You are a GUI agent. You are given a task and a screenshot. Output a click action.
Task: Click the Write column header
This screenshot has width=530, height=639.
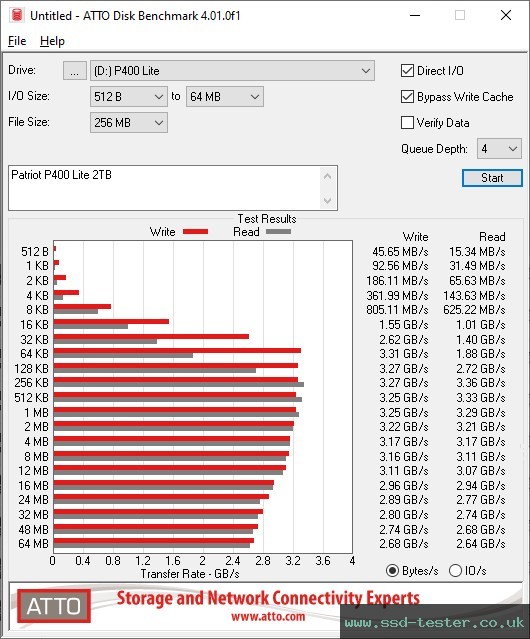click(416, 237)
